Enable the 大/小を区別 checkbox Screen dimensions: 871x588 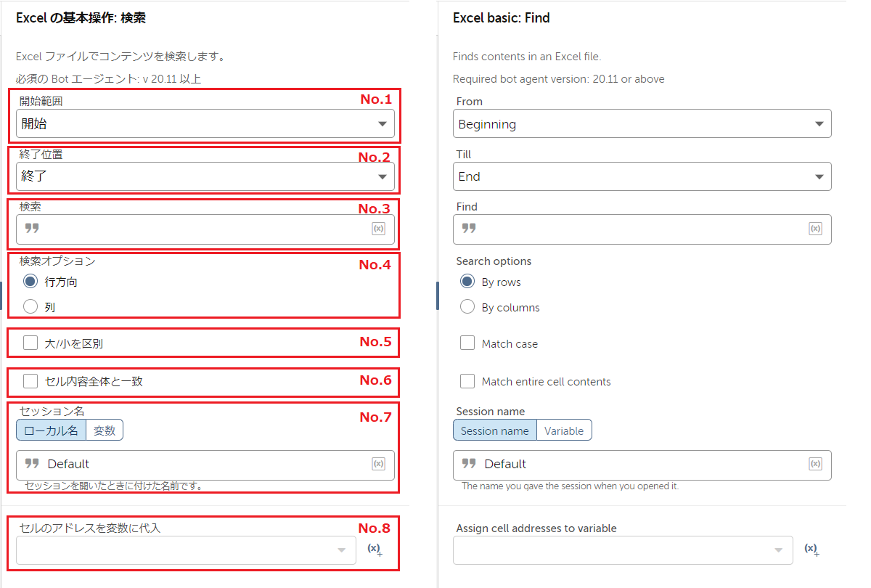tap(30, 343)
